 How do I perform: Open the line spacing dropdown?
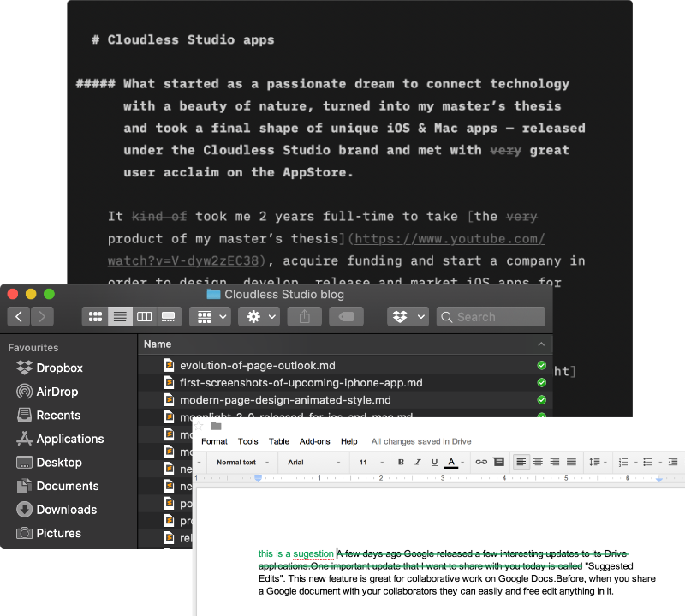[x=598, y=462]
